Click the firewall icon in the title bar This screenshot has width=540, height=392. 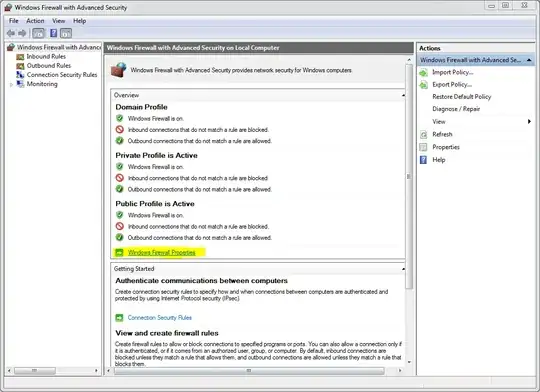pos(8,7)
